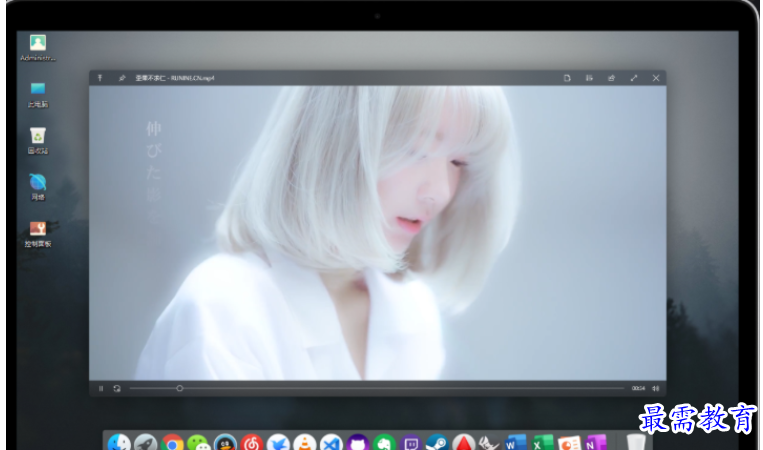Click the video progress slider handle

(x=180, y=388)
